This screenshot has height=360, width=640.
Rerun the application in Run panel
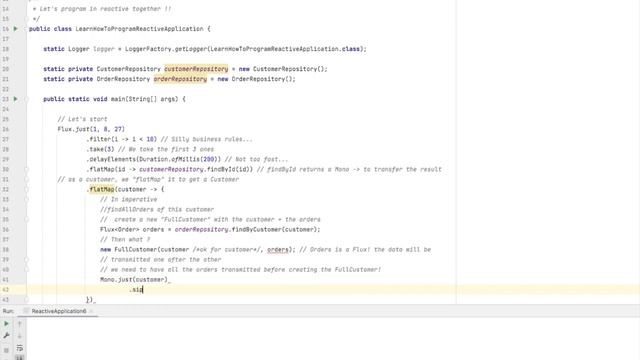[x=6, y=324]
